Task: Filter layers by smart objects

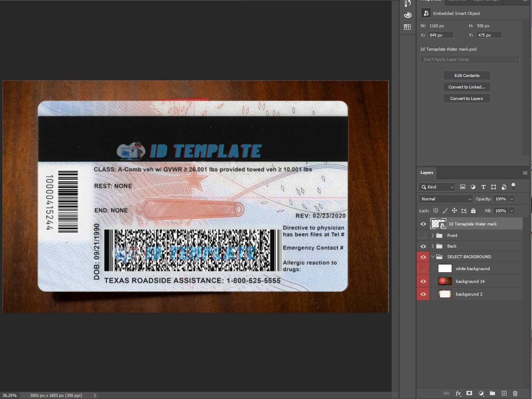Action: pos(504,187)
